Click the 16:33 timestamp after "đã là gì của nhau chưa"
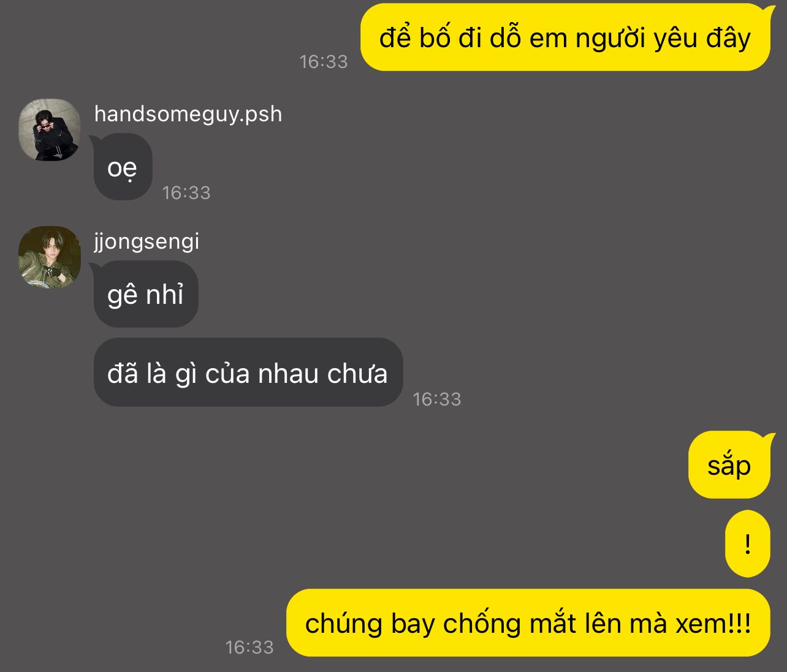This screenshot has height=672, width=787. click(437, 399)
